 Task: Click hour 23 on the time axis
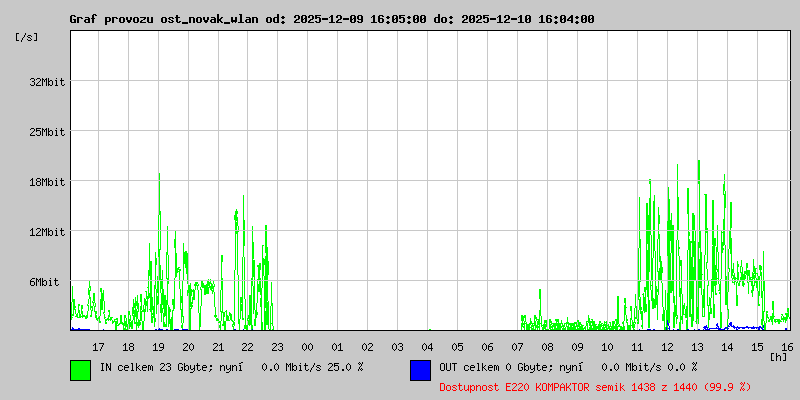[278, 347]
